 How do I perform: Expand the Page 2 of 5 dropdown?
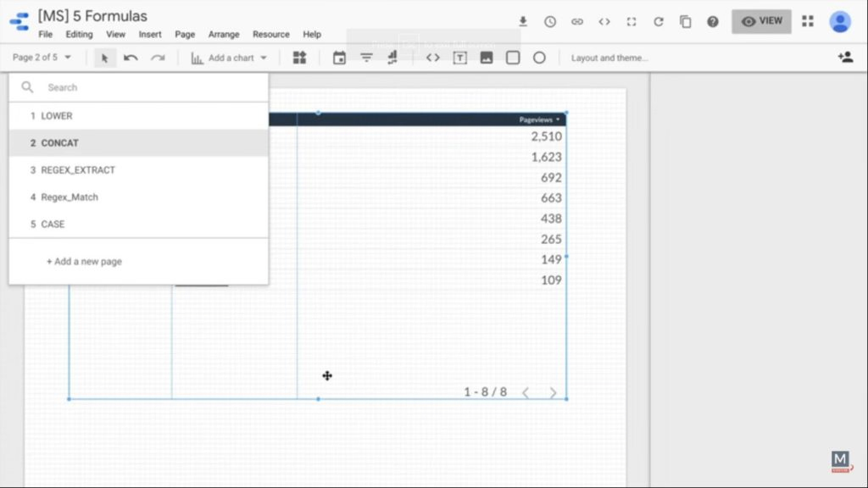42,58
